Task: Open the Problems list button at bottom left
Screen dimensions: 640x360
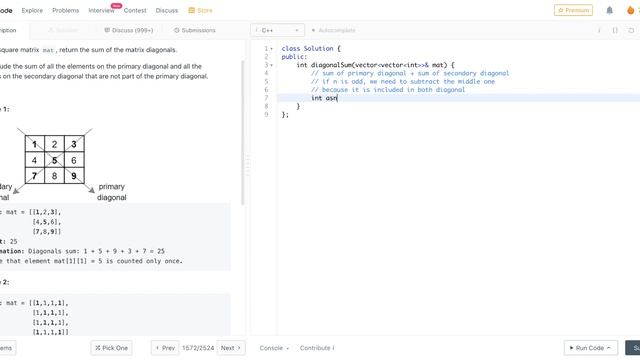Action: tap(7, 348)
